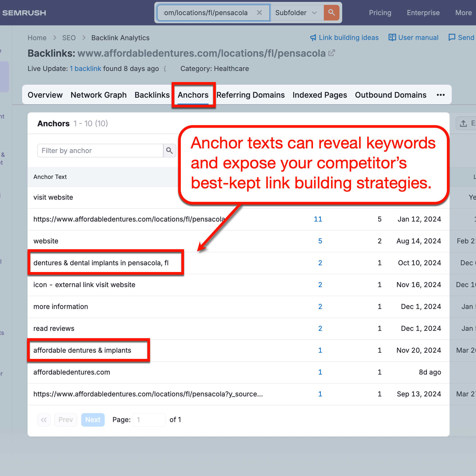Click SEO in the breadcrumb
The width and height of the screenshot is (476, 476).
tap(69, 38)
